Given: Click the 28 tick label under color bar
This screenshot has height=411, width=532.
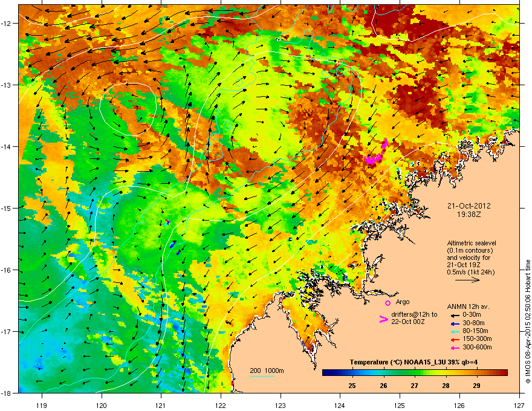Looking at the screenshot, I should (x=446, y=386).
